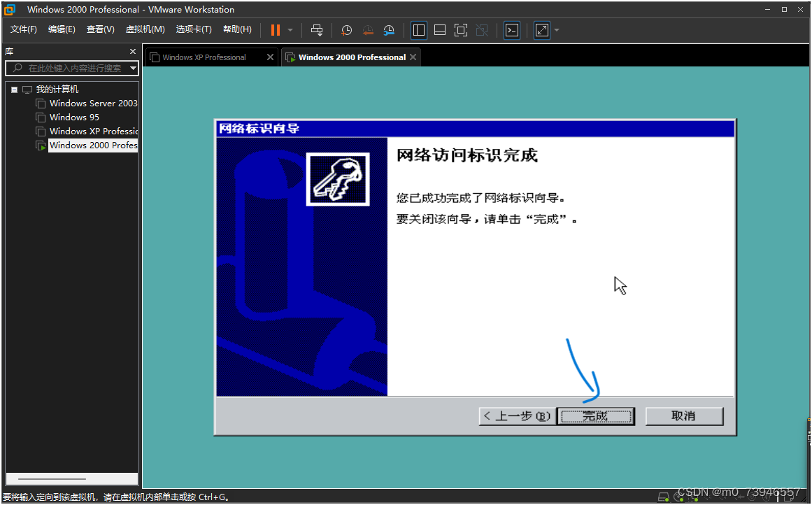Select the Windows 2000 Professional tab
This screenshot has width=812, height=505.
coord(352,57)
